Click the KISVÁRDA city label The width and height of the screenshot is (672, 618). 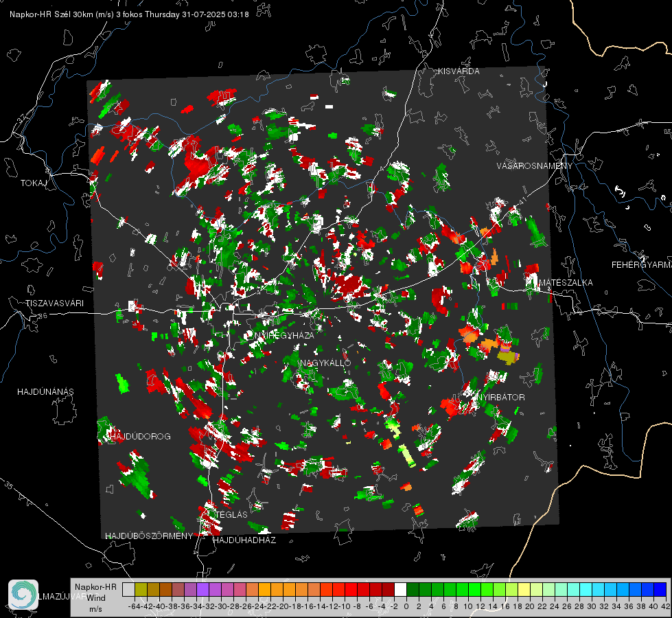pyautogui.click(x=459, y=71)
